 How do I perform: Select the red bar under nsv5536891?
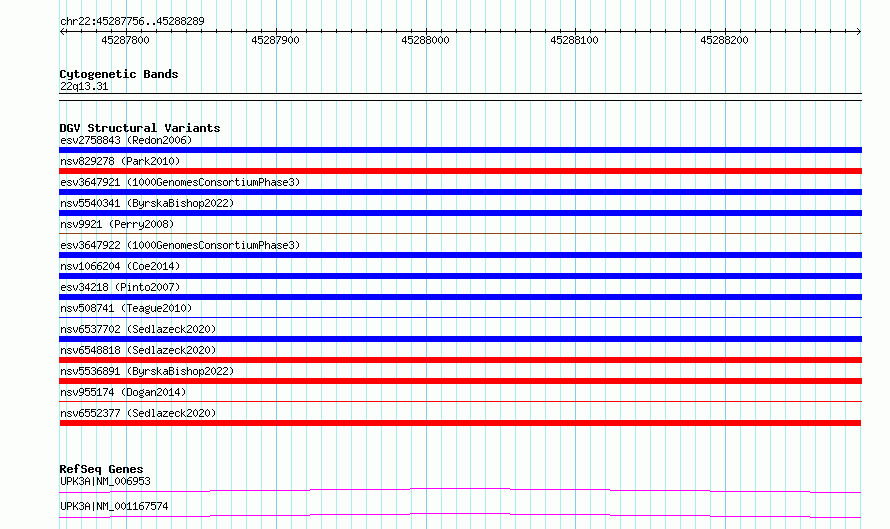click(x=460, y=381)
